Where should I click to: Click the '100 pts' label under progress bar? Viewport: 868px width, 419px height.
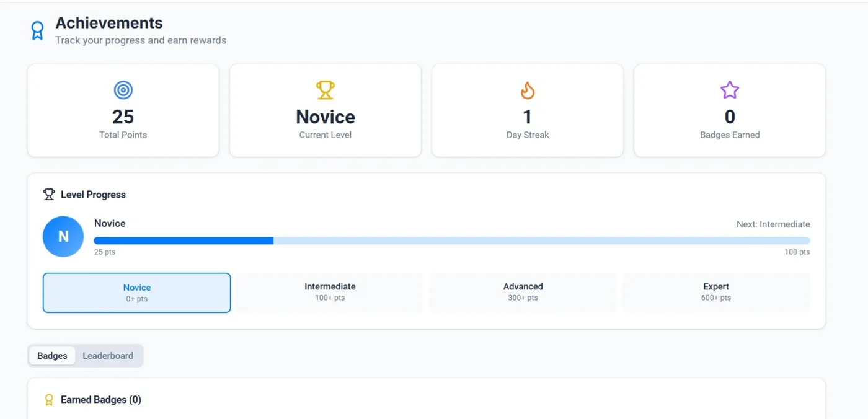797,252
